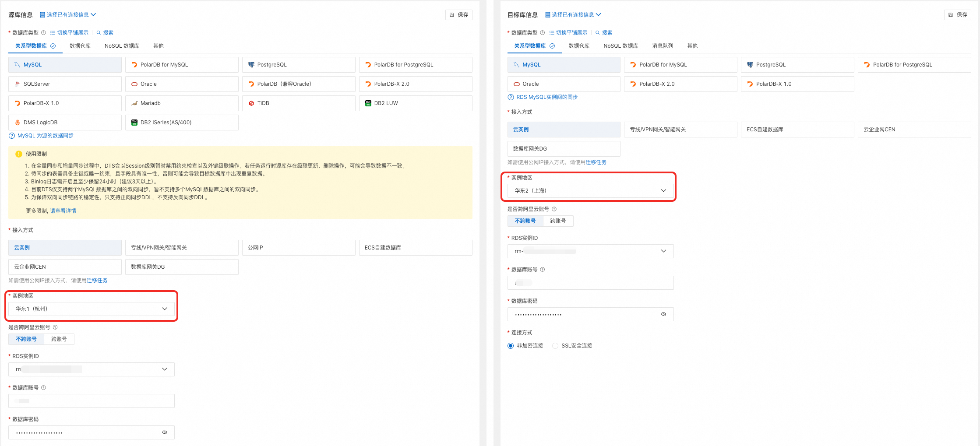Open 迁移任务 link in source panel
This screenshot has width=980, height=446.
[x=97, y=281]
